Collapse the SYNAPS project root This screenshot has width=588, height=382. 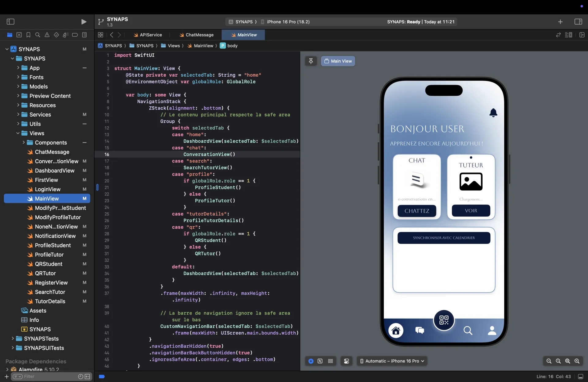7,49
